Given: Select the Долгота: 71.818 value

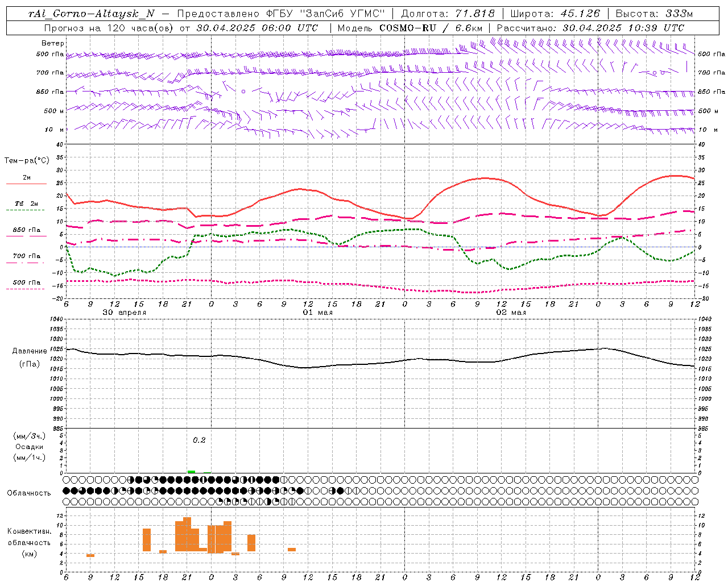Looking at the screenshot, I should pyautogui.click(x=448, y=14).
